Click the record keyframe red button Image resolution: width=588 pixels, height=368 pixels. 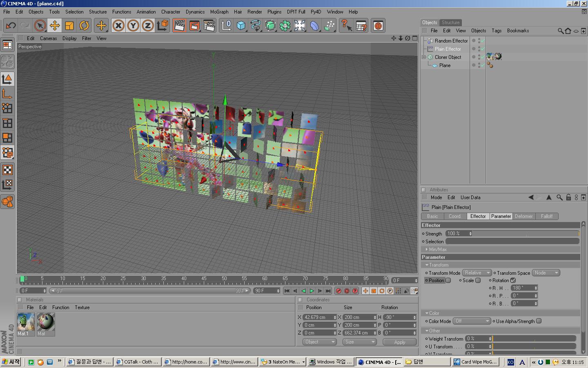(339, 291)
